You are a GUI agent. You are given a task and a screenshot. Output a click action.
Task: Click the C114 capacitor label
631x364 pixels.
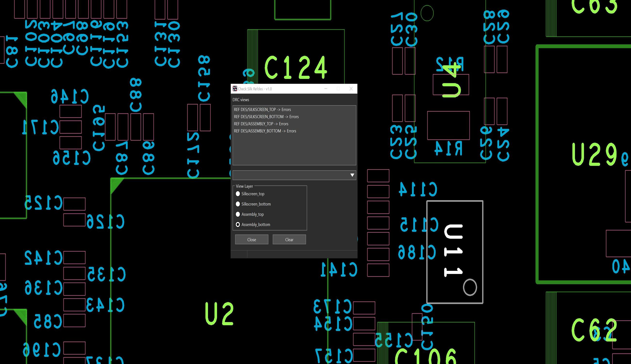418,189
